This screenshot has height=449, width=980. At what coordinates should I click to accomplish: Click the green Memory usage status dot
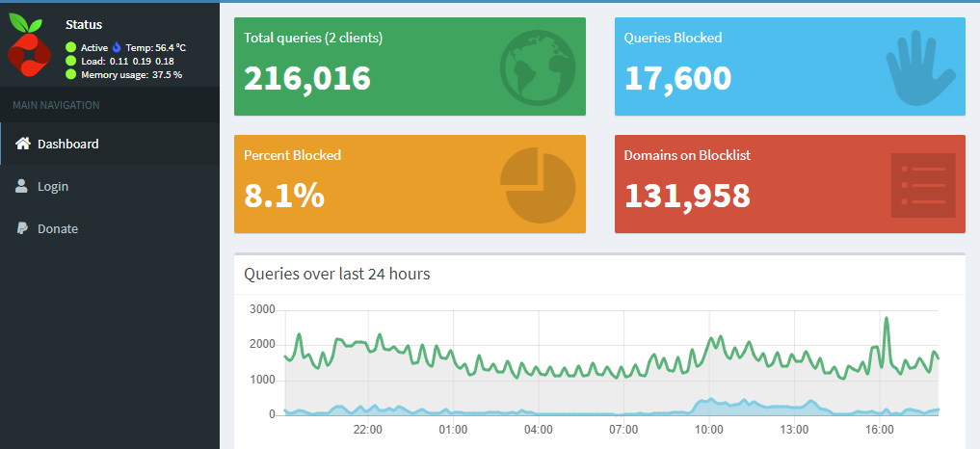coord(71,74)
